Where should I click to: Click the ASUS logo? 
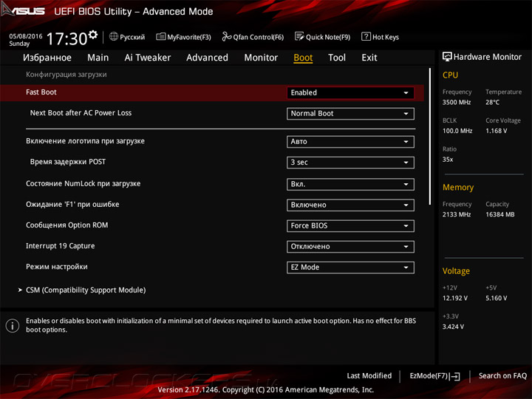(23, 10)
